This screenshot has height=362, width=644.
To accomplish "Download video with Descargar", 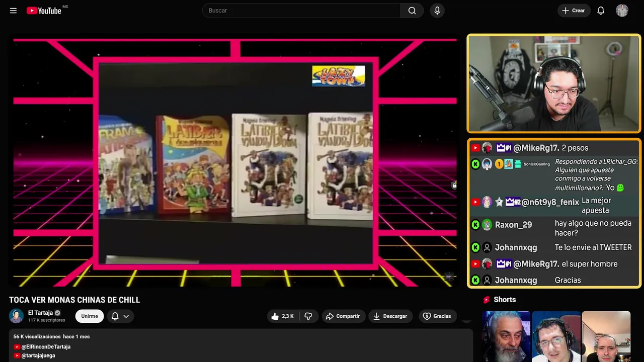I will point(390,316).
